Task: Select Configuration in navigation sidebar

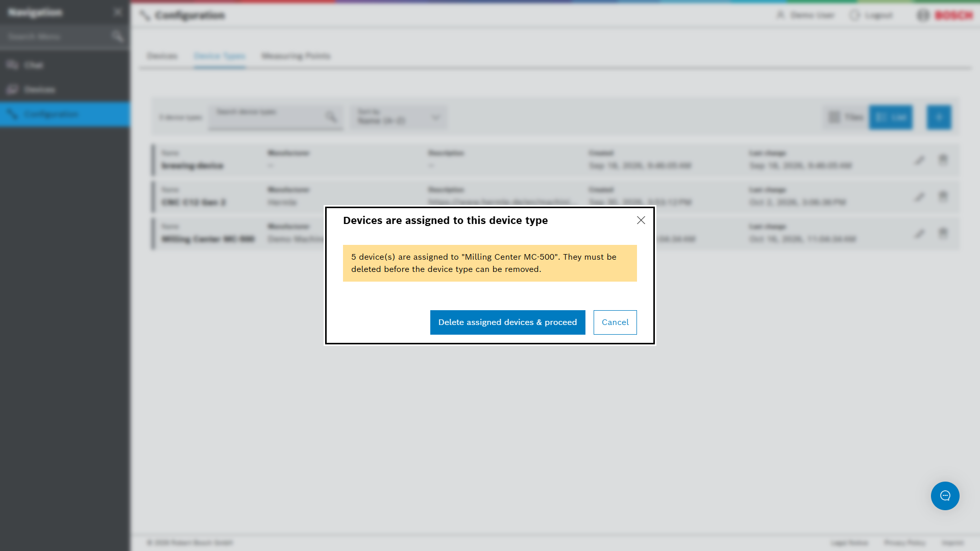Action: click(65, 114)
